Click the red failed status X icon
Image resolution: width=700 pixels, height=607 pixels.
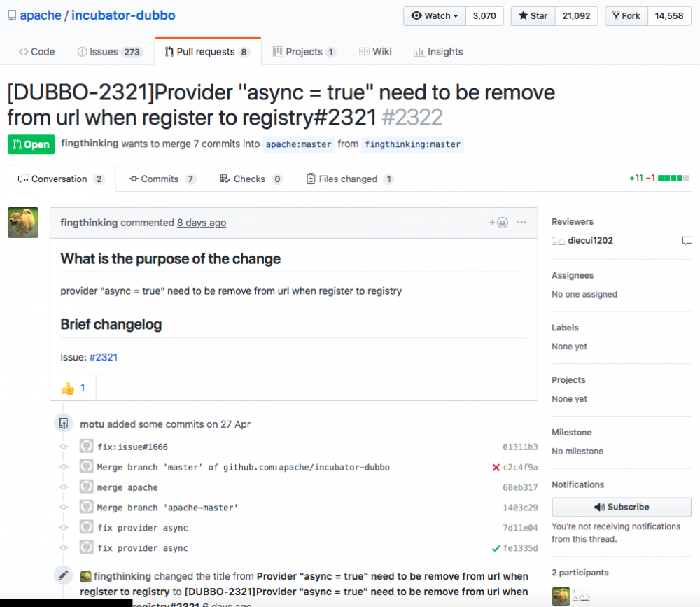tap(496, 467)
